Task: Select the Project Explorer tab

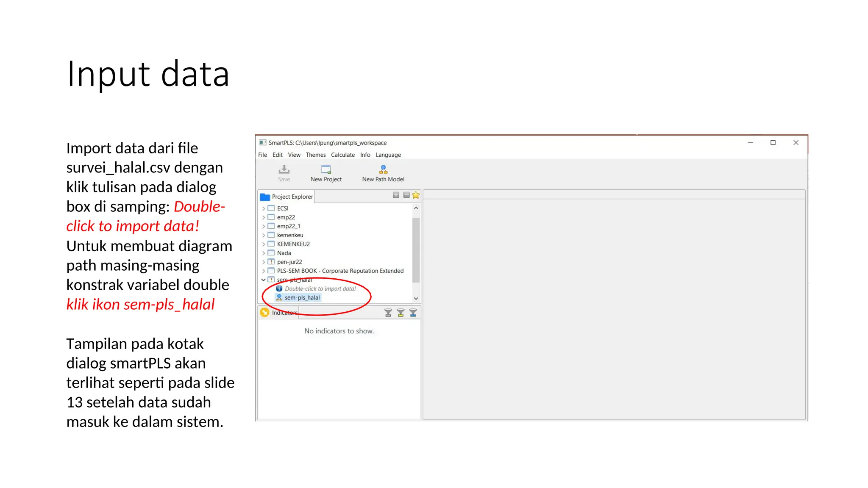Action: 287,197
